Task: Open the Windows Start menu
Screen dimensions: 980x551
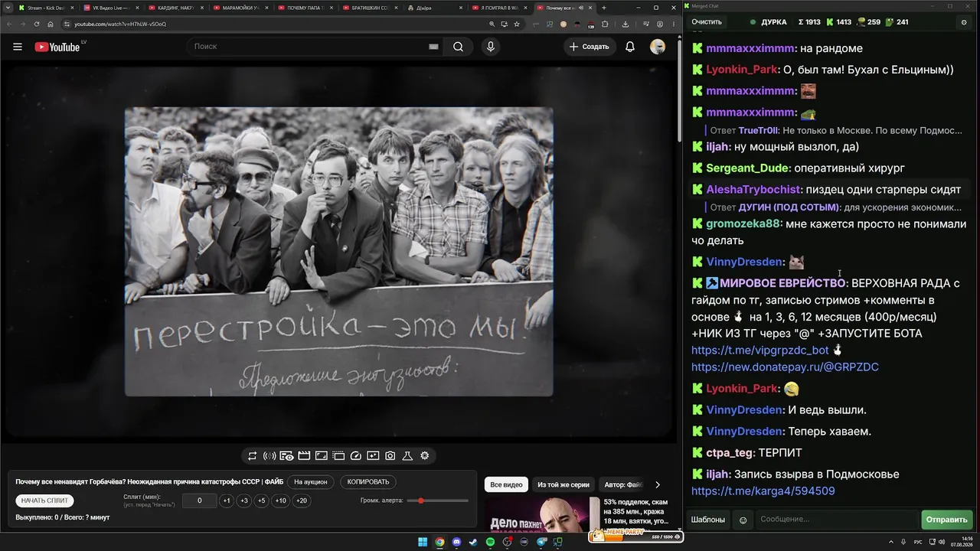Action: (x=423, y=543)
